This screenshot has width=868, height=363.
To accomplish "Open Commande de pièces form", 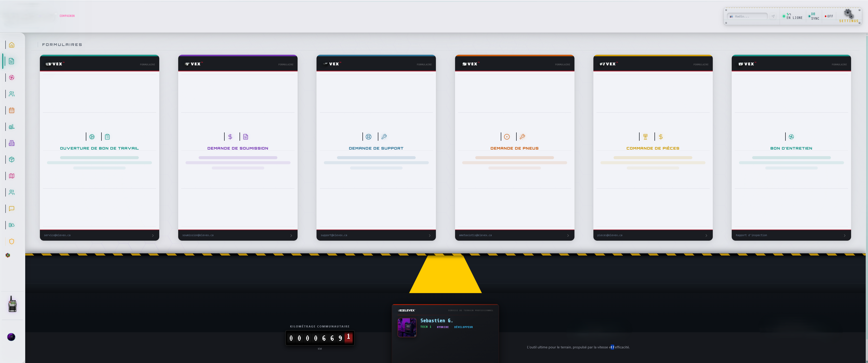I will pos(653,148).
